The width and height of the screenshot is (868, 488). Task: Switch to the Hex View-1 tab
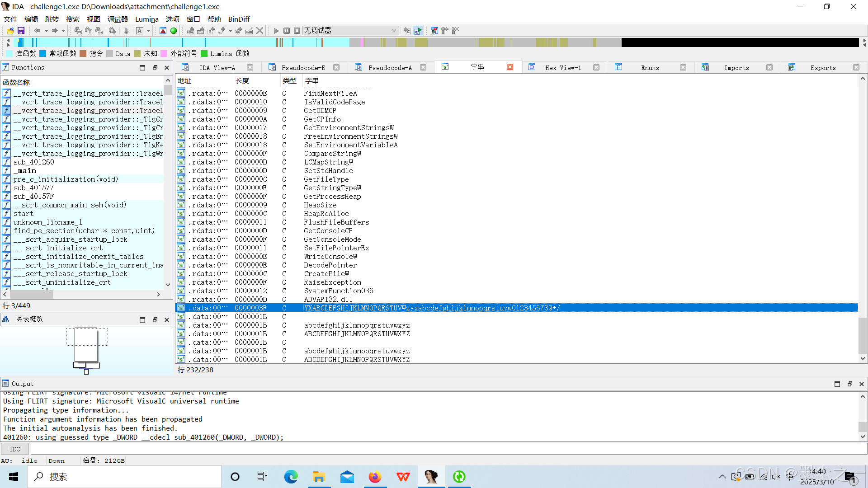tap(563, 68)
